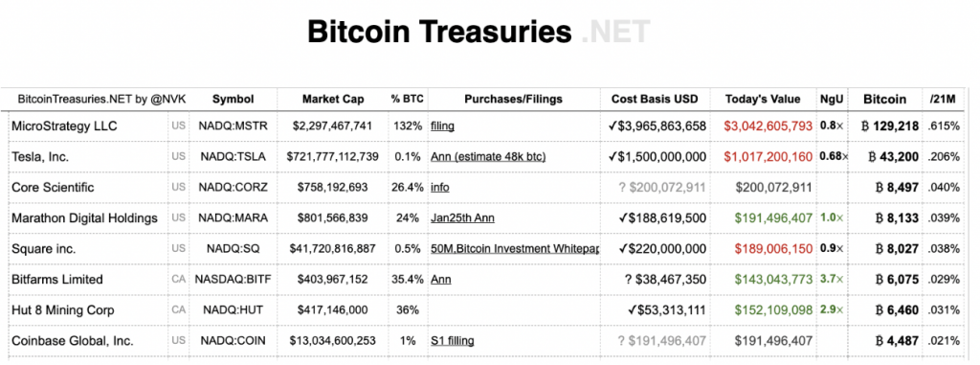The image size is (980, 365).
Task: Open Tesla Ann estimate 48k btc link
Action: click(488, 156)
